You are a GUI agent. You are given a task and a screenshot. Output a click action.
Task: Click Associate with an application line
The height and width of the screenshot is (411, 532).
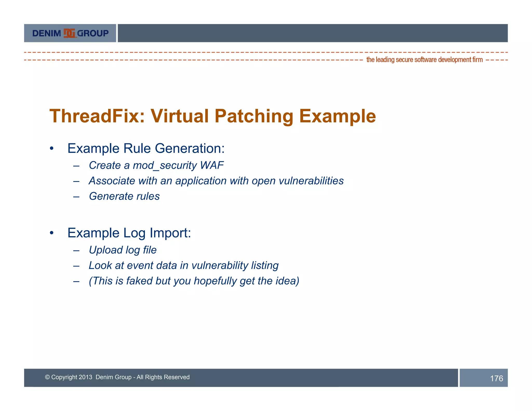(x=216, y=181)
